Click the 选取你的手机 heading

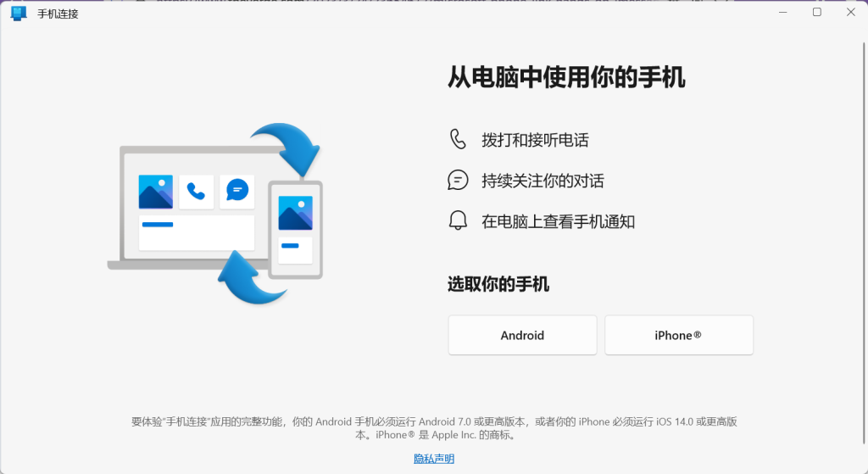pos(498,284)
